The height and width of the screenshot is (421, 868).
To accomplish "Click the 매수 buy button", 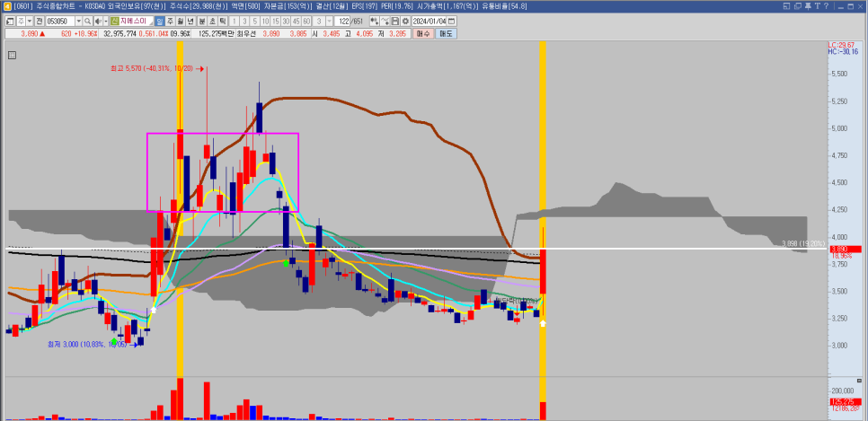I will tap(422, 34).
